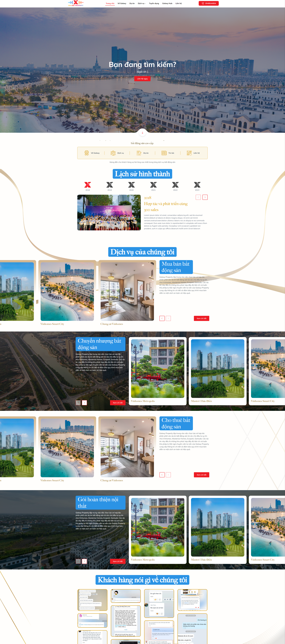Open Vinhomes Metropolis card in Gói hoàn thiện section
Image resolution: width=285 pixels, height=644 pixels.
point(158,530)
